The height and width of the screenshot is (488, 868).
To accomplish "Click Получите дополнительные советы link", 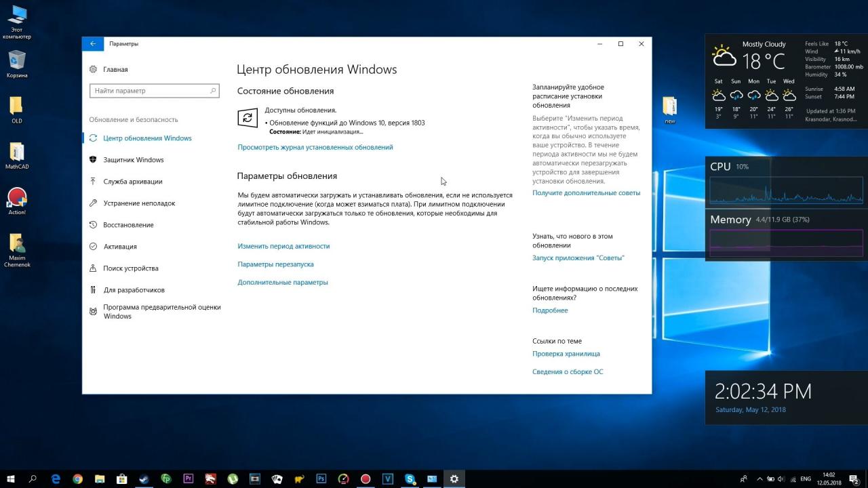I will [586, 192].
